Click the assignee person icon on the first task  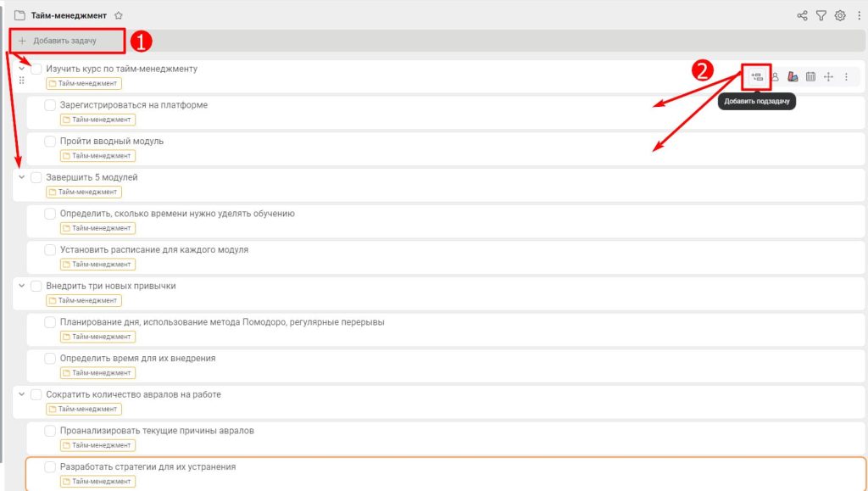(775, 77)
